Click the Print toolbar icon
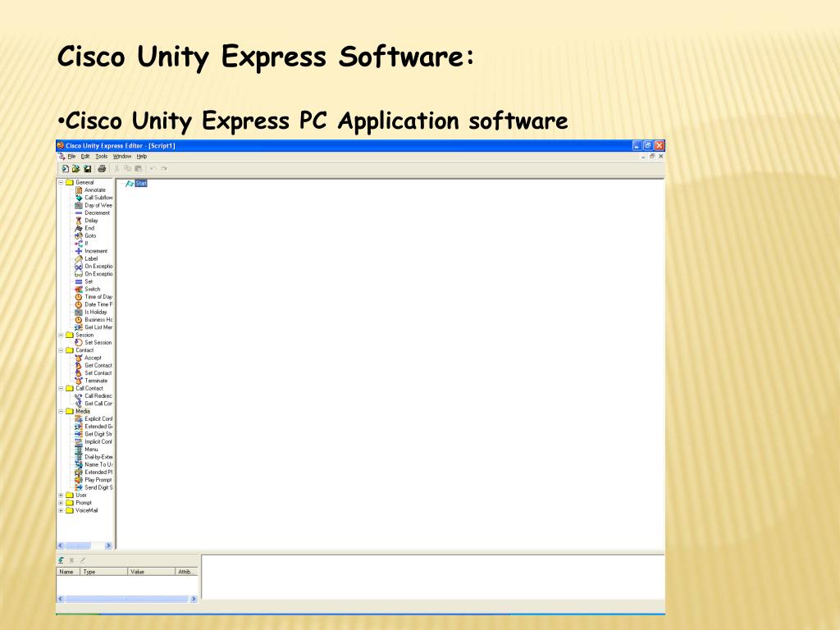 click(x=102, y=168)
